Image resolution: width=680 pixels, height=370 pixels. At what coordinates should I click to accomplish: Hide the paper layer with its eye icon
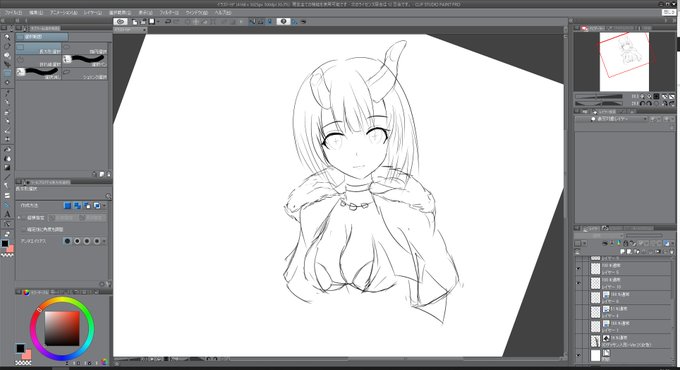pos(579,356)
